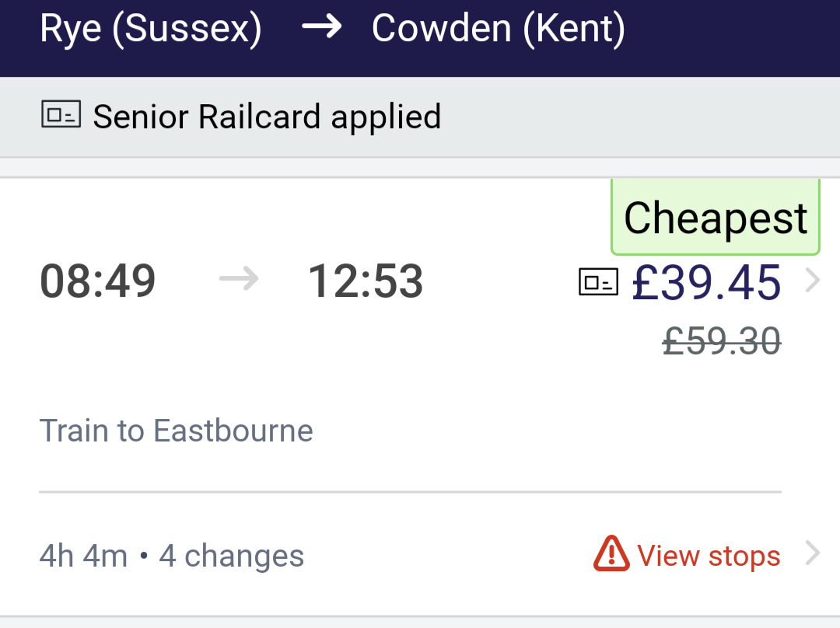Tap the 4h 4m journey duration

[83, 556]
